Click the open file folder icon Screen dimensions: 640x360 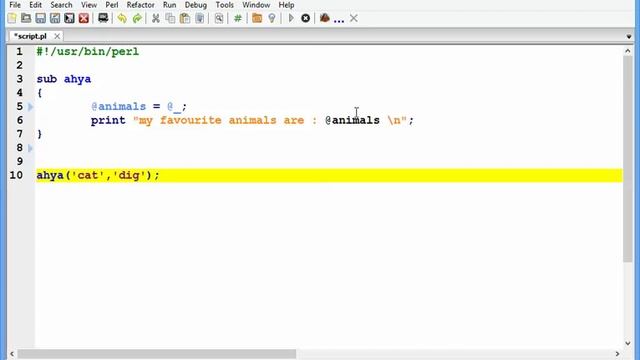point(26,18)
